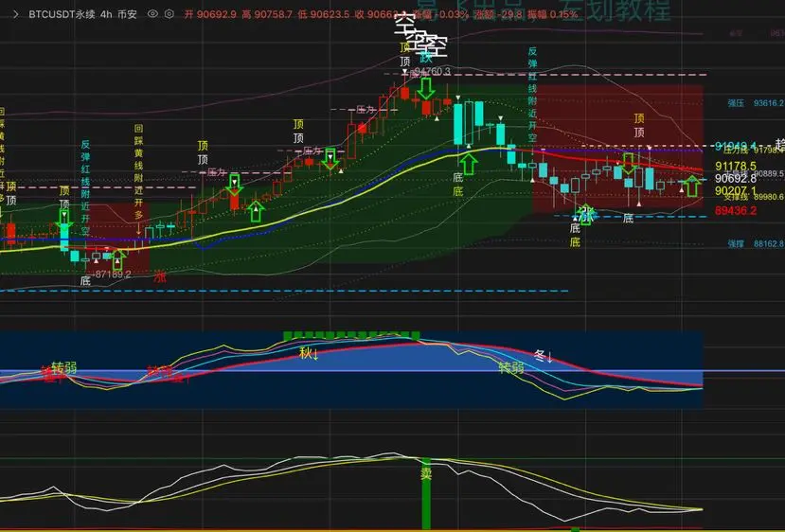Click the 强撑 88162.8 support label
This screenshot has height=532, width=785.
[x=756, y=243]
